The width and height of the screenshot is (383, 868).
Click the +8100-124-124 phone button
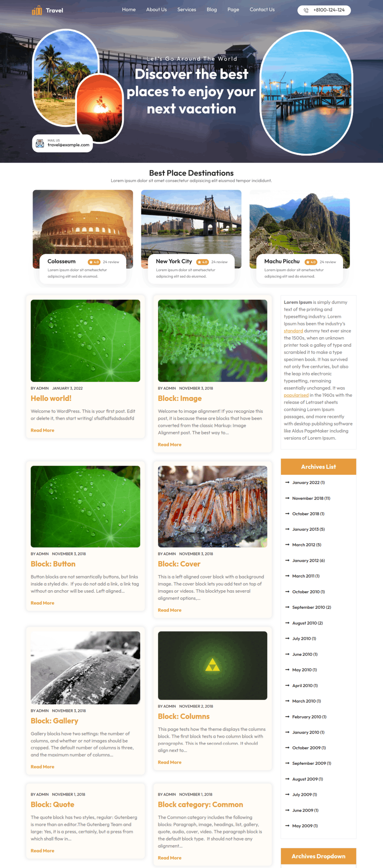point(324,10)
